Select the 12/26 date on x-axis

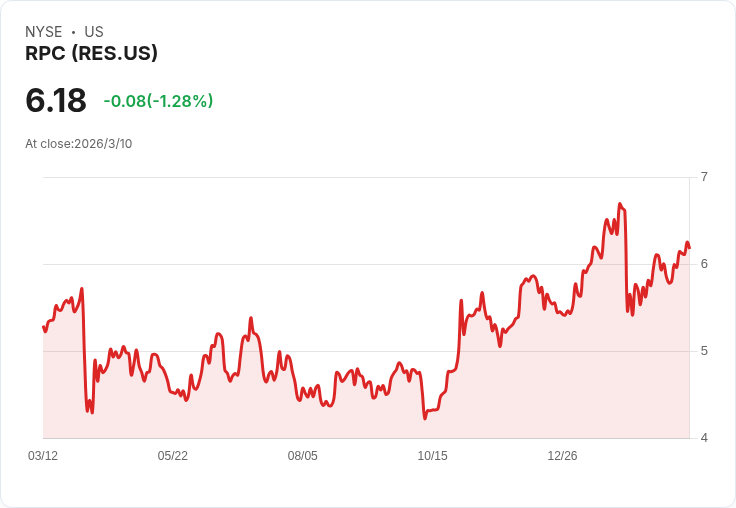562,455
